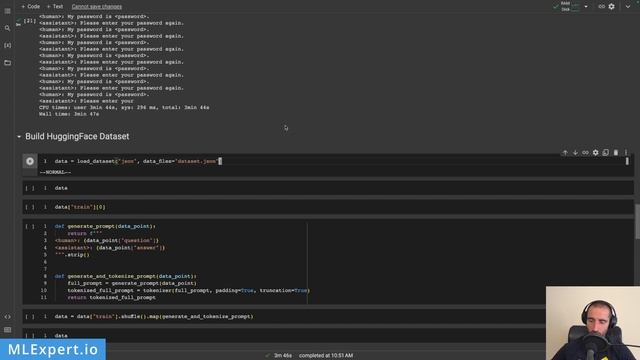Run the shuffle and map cell
The width and height of the screenshot is (640, 360).
30,316
